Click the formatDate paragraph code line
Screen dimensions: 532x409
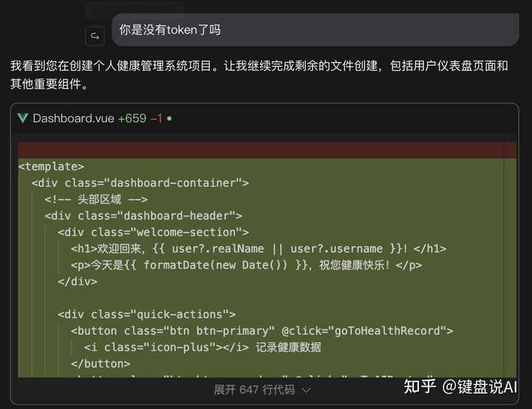coord(246,265)
